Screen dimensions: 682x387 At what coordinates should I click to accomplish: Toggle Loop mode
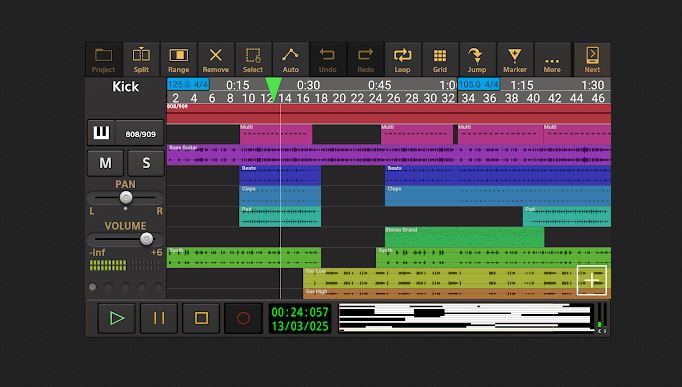tap(403, 60)
